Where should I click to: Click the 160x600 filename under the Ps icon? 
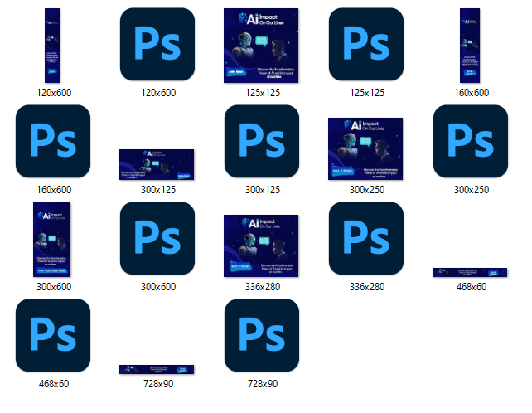[x=54, y=190]
